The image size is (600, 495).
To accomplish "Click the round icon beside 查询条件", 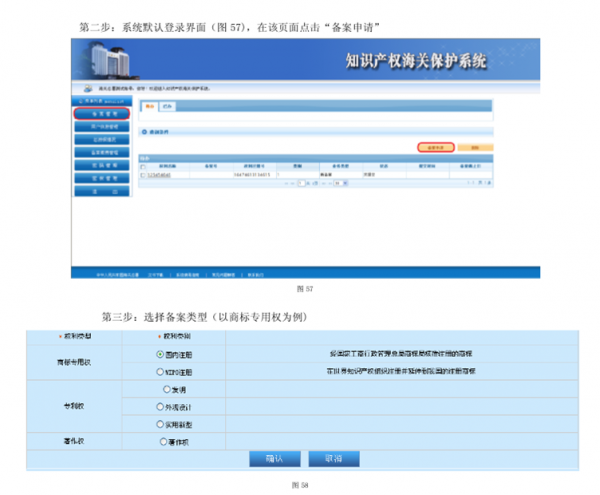I will 144,131.
